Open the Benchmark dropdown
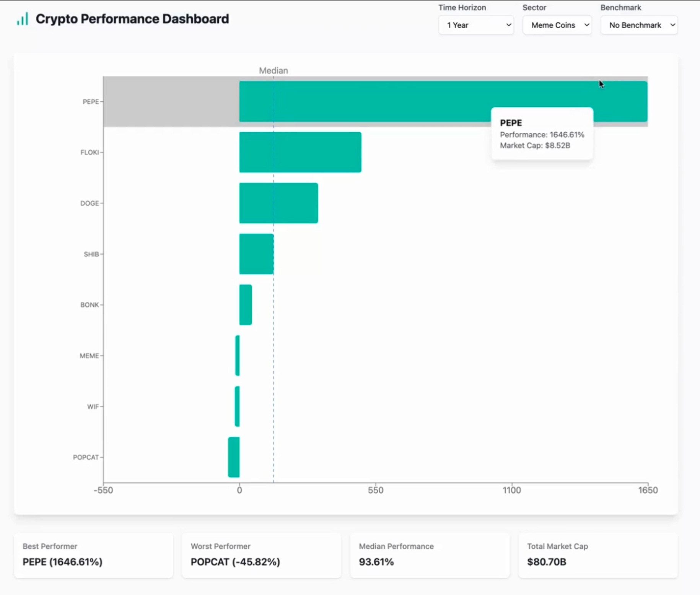The width and height of the screenshot is (700, 595). tap(639, 25)
